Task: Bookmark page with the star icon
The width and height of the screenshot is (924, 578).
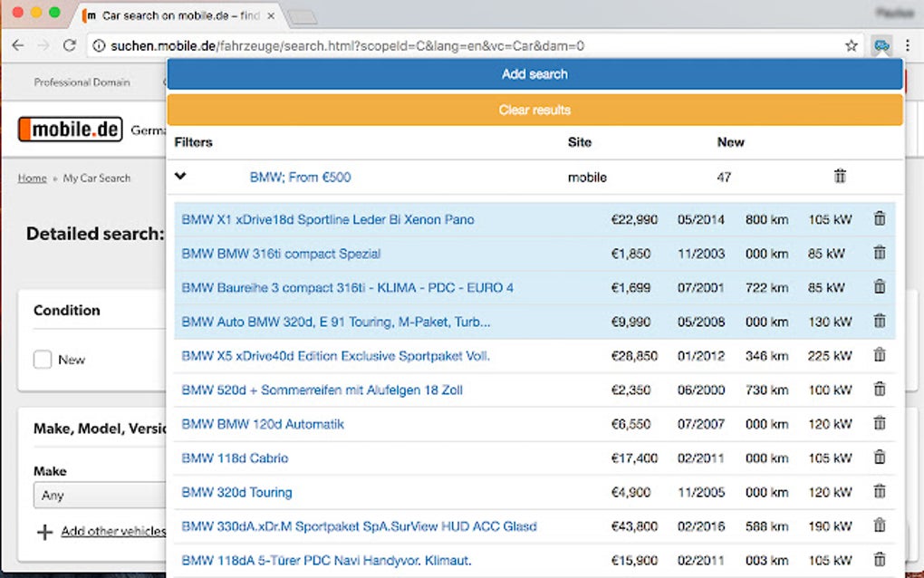Action: click(851, 45)
